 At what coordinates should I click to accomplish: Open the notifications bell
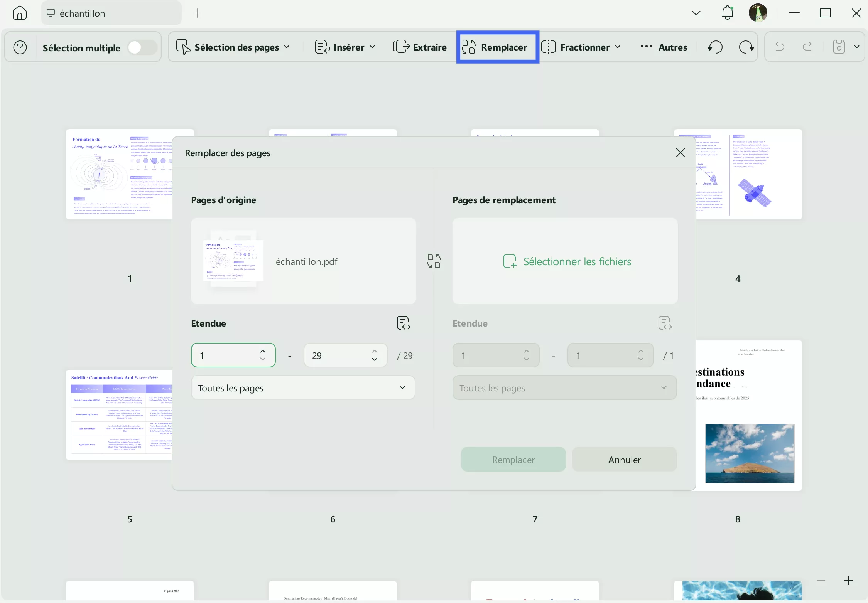728,12
